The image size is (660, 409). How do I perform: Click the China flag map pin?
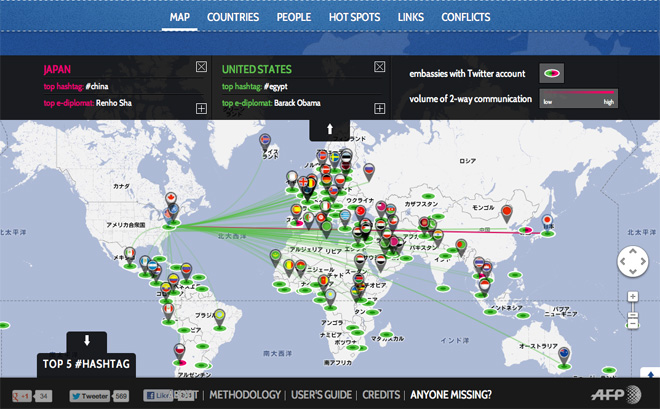tap(507, 212)
